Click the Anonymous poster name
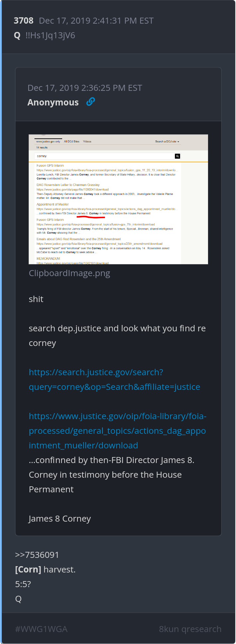Viewport: 236px width, 644px height. (53, 102)
